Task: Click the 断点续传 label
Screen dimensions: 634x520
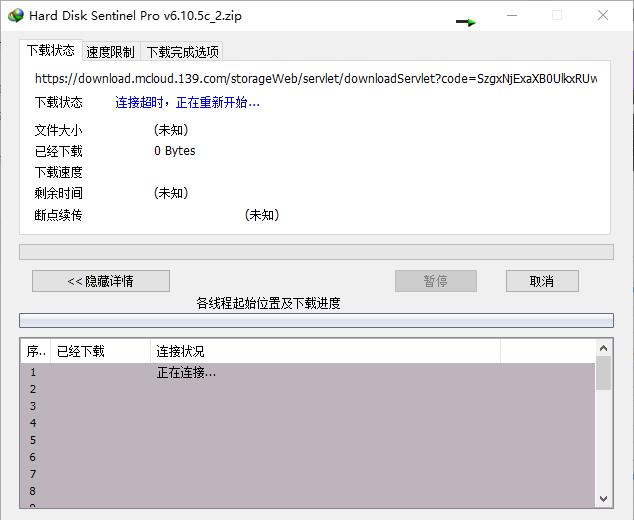Action: click(x=59, y=215)
